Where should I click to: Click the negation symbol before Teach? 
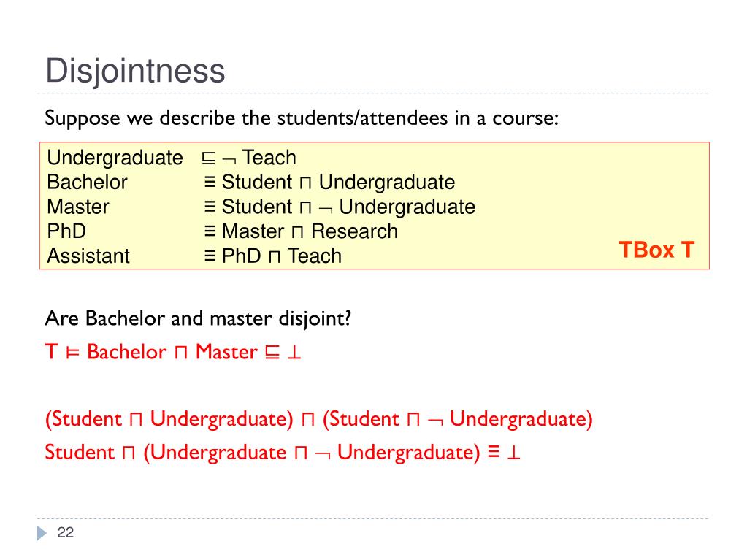(x=229, y=160)
